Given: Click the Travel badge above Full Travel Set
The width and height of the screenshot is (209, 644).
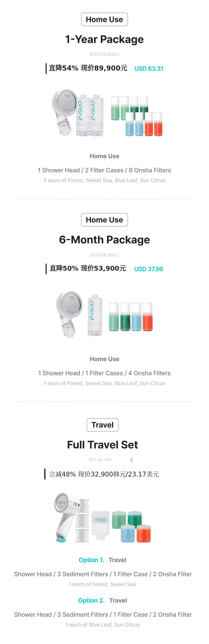Looking at the screenshot, I should (102, 425).
